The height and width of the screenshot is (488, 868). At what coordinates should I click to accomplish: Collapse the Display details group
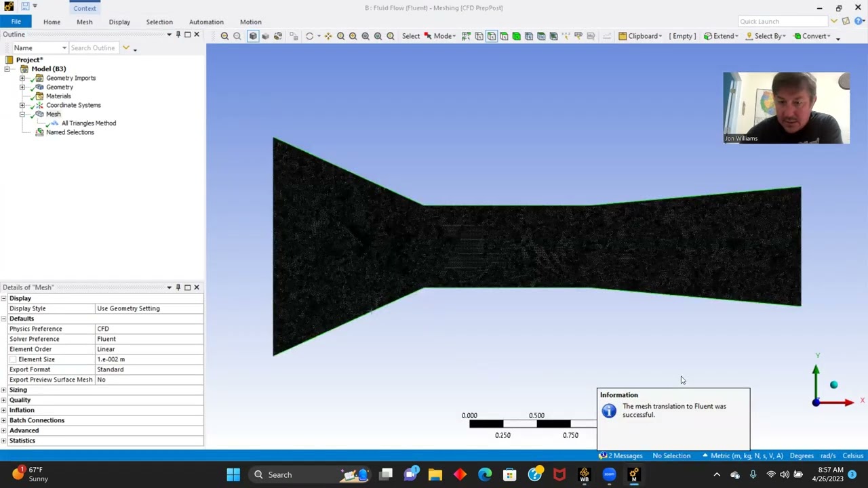click(3, 298)
